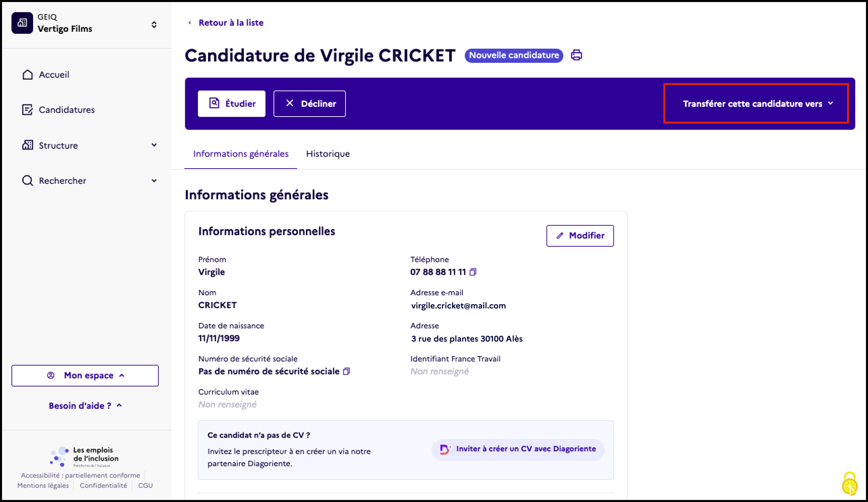Open the Mon espace menu
Viewport: 868px width, 502px height.
point(85,375)
